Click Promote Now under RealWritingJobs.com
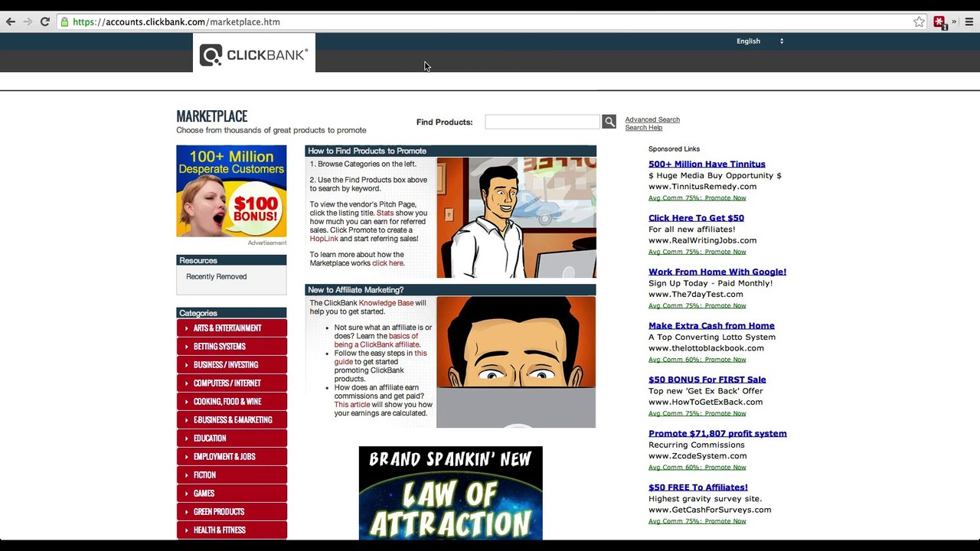The width and height of the screenshot is (980, 551). coord(725,251)
